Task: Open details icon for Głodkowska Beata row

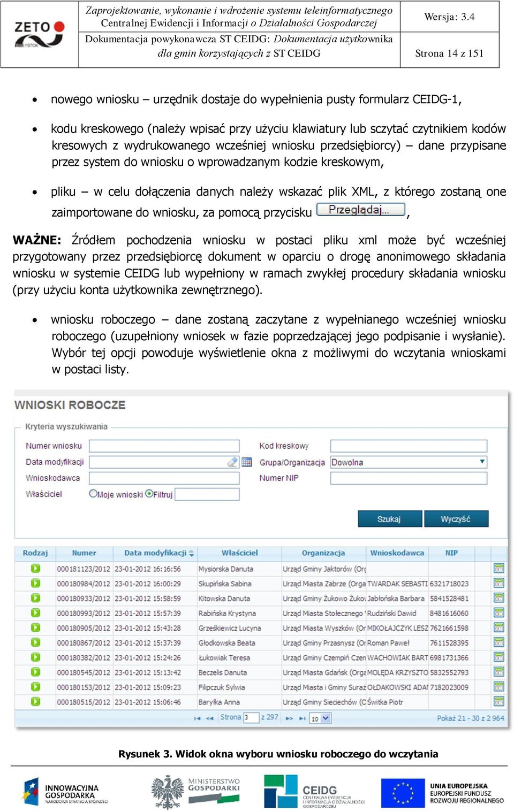Action: point(498,642)
